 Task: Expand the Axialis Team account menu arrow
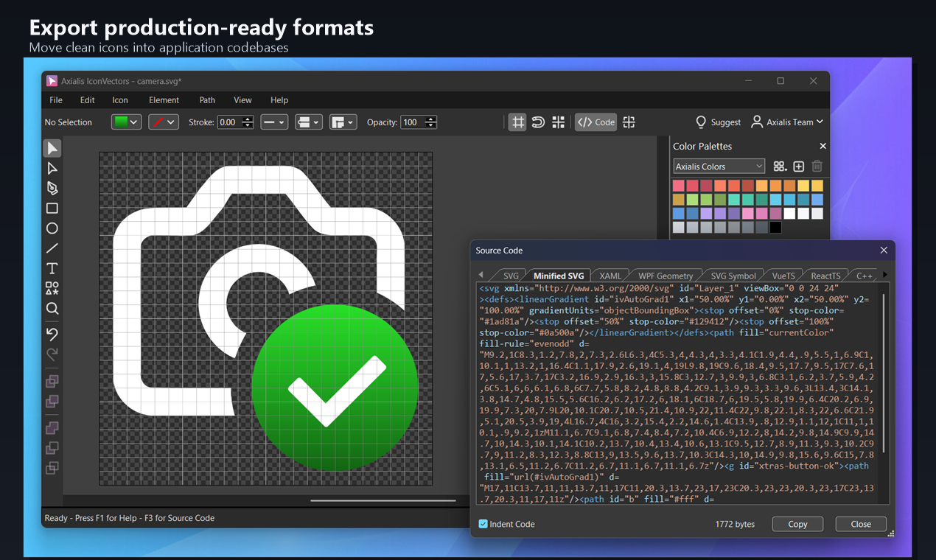tap(820, 122)
